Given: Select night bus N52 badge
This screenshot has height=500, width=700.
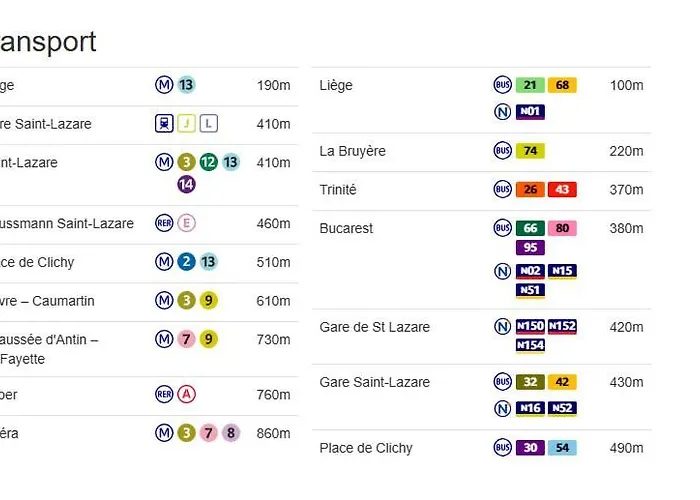Looking at the screenshot, I should point(562,408).
